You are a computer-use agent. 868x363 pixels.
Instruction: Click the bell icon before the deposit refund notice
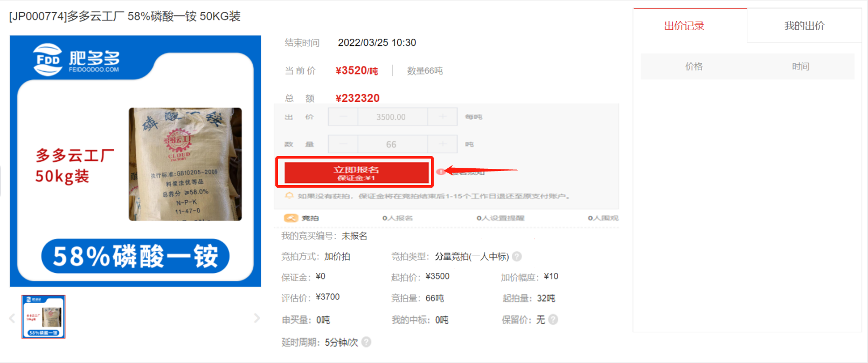(x=289, y=196)
